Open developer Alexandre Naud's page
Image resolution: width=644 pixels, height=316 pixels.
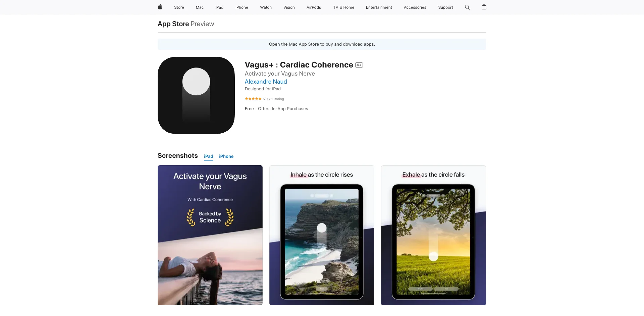[266, 82]
